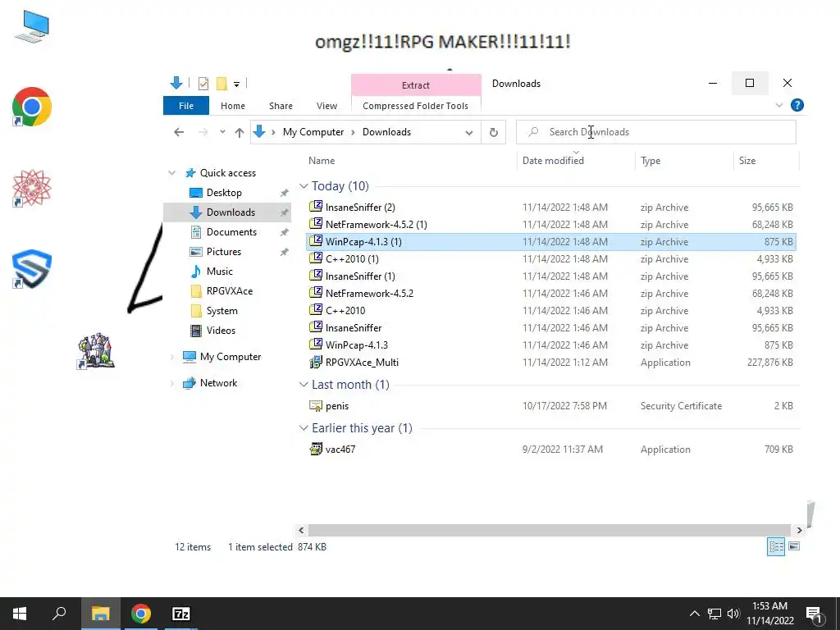The width and height of the screenshot is (840, 630).
Task: Open the File menu
Action: [x=186, y=106]
